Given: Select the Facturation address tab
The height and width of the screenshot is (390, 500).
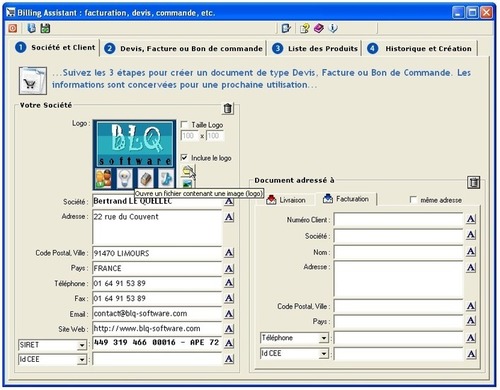Looking at the screenshot, I should (x=346, y=199).
